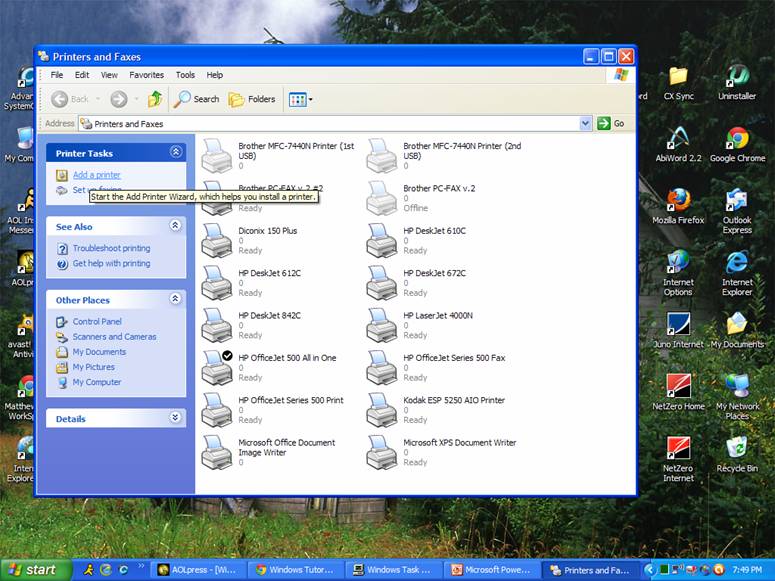Select Microsoft Office Document Image Writer icon
The height and width of the screenshot is (581, 775).
[x=216, y=452]
